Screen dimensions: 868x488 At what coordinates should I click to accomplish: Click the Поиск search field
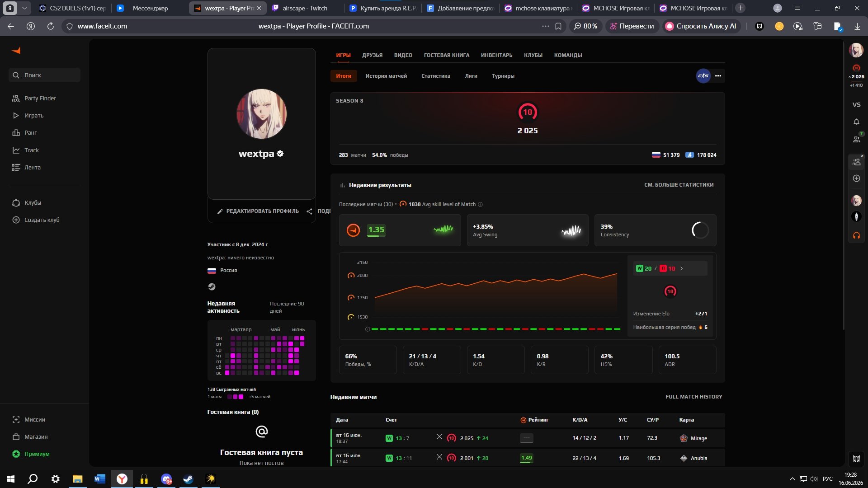point(44,75)
